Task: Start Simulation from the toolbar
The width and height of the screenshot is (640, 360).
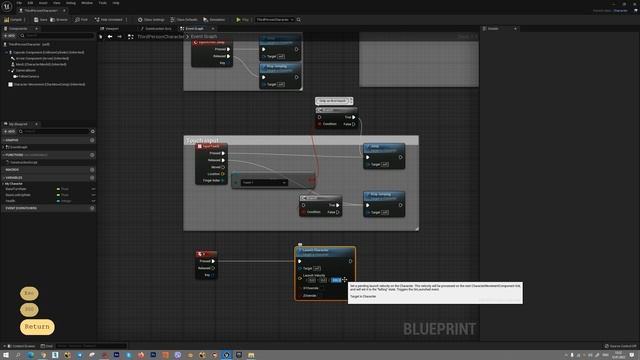Action: pos(214,20)
